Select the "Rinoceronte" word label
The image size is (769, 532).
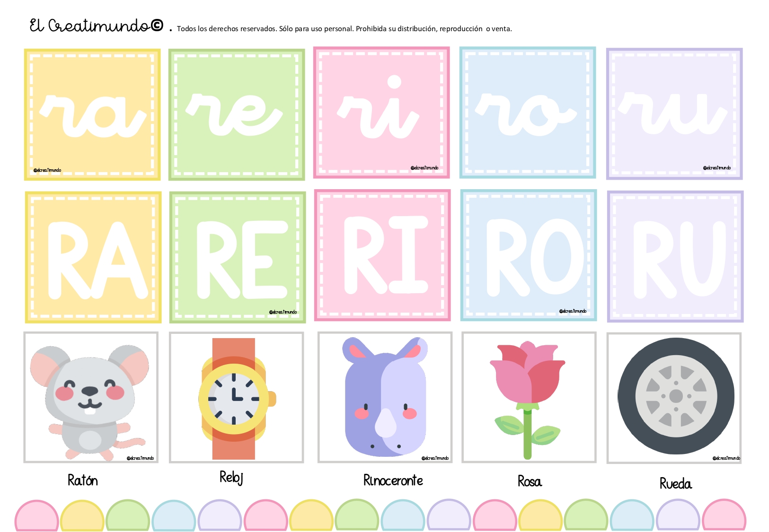pyautogui.click(x=393, y=480)
